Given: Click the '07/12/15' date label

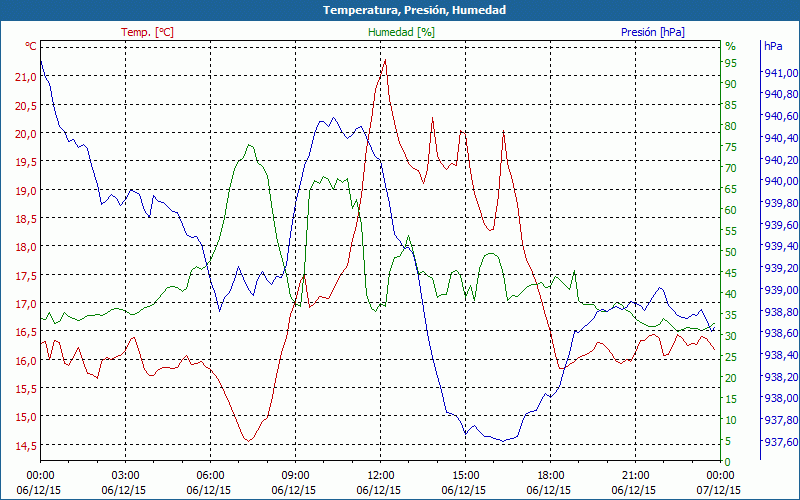Looking at the screenshot, I should (718, 490).
